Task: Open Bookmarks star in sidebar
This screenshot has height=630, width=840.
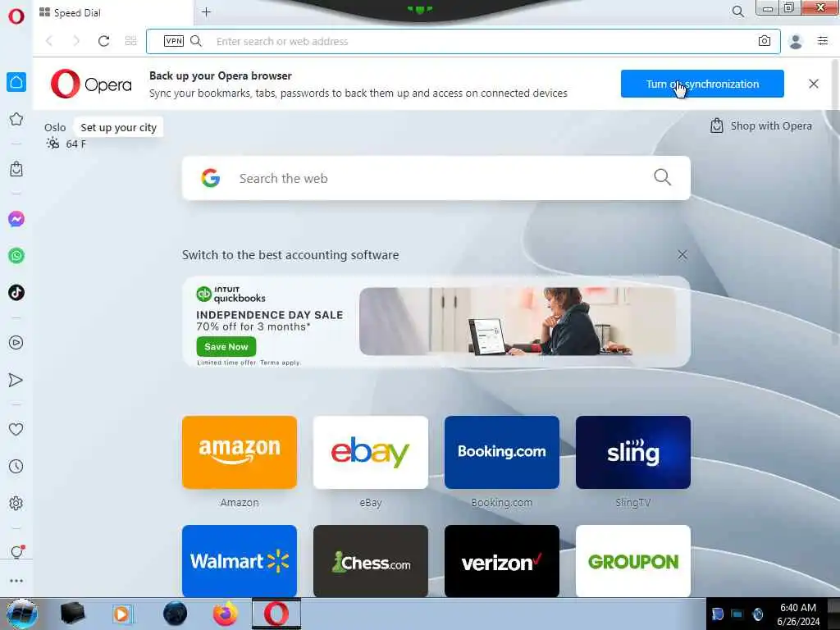Action: tap(16, 119)
